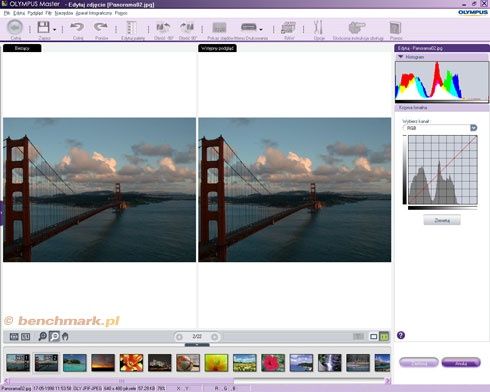Viewport: 490px width, 392px height.
Task: Open the File menu
Action: point(7,13)
